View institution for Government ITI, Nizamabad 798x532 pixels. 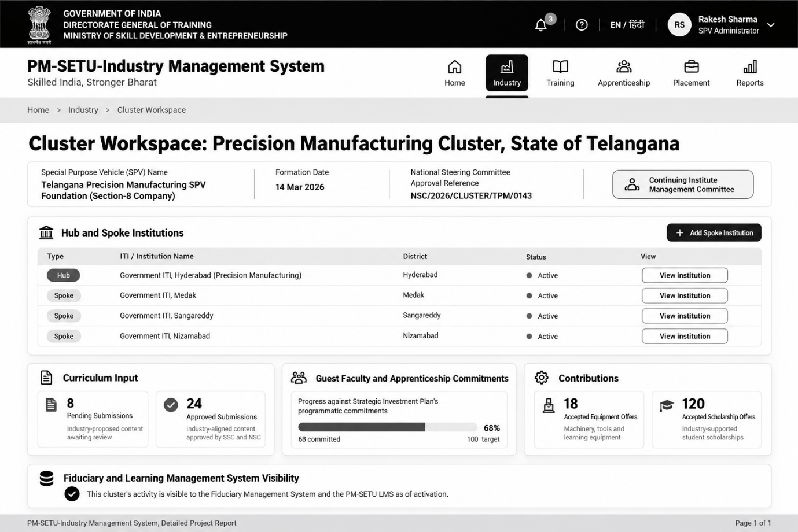(x=685, y=336)
